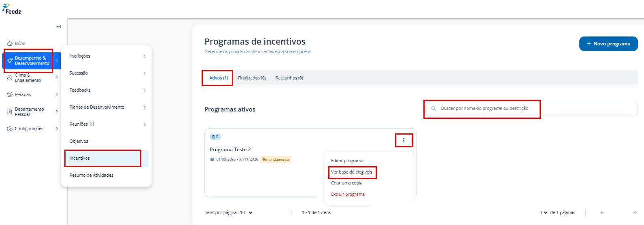Go to the previous page arrow

(602, 212)
